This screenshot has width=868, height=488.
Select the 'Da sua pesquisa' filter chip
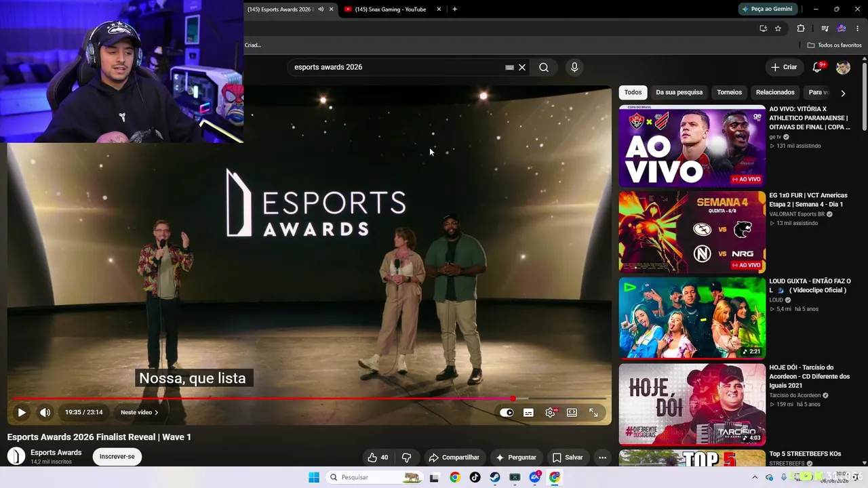tap(679, 92)
